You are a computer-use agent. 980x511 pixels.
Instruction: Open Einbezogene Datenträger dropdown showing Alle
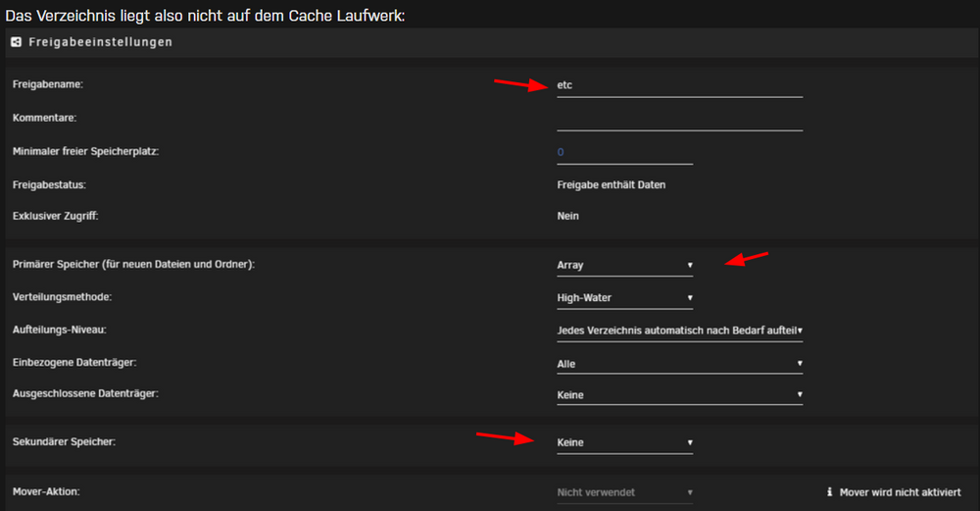679,364
